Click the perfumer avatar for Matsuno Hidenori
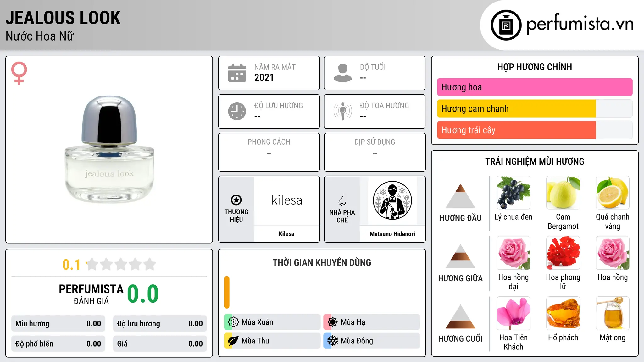Image resolution: width=644 pixels, height=362 pixels. (392, 200)
